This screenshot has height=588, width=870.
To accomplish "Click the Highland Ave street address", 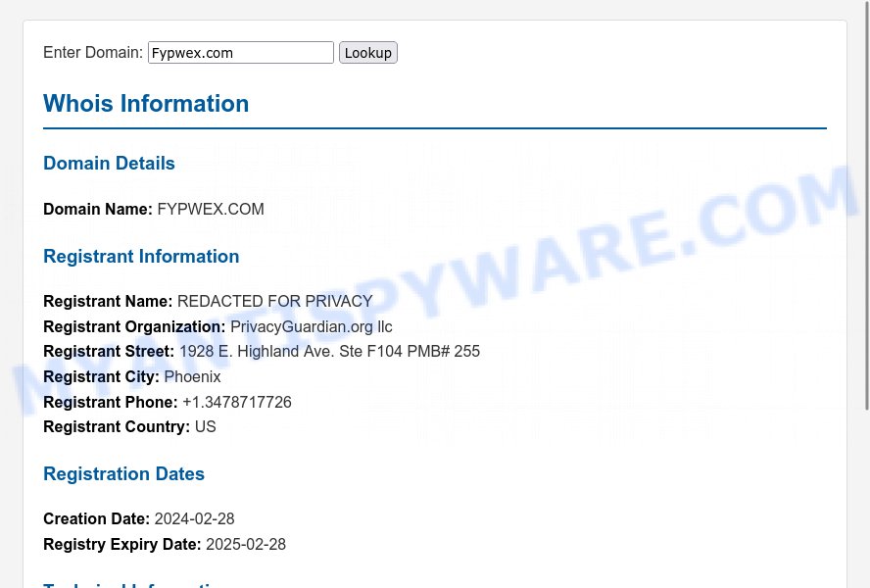I will [x=329, y=352].
